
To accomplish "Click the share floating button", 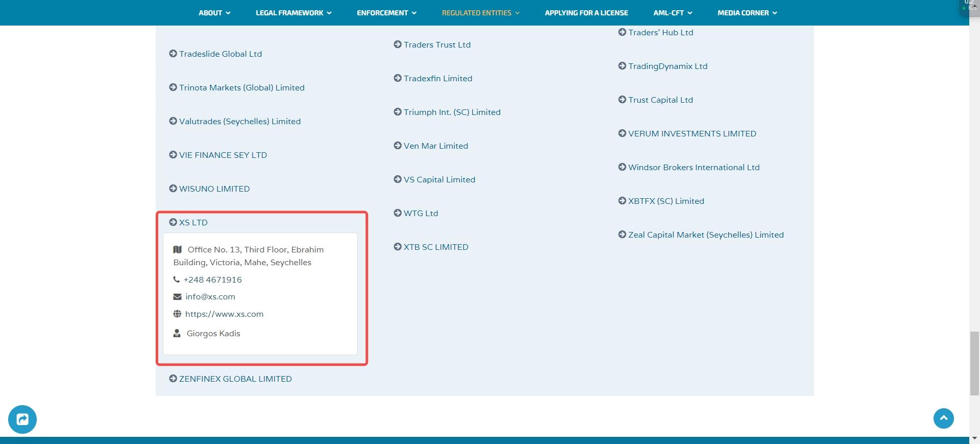I will 22,419.
